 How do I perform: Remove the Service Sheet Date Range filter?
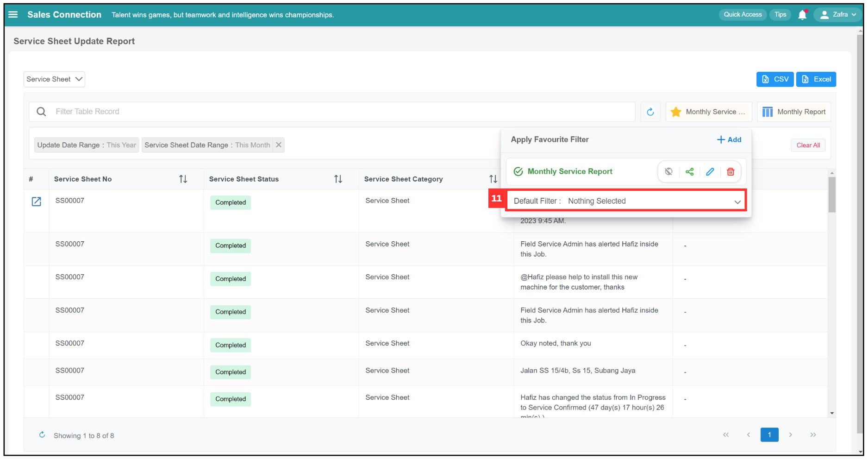pos(279,145)
